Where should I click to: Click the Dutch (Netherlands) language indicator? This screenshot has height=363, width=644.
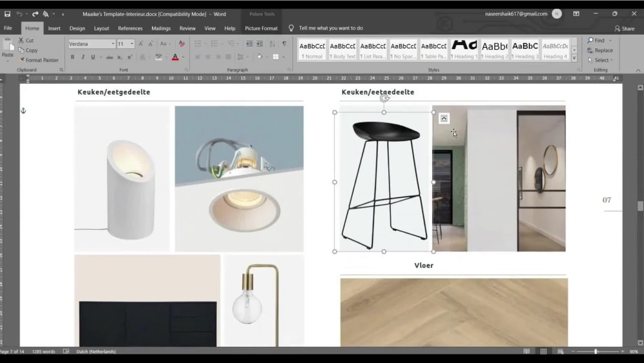[x=96, y=351]
